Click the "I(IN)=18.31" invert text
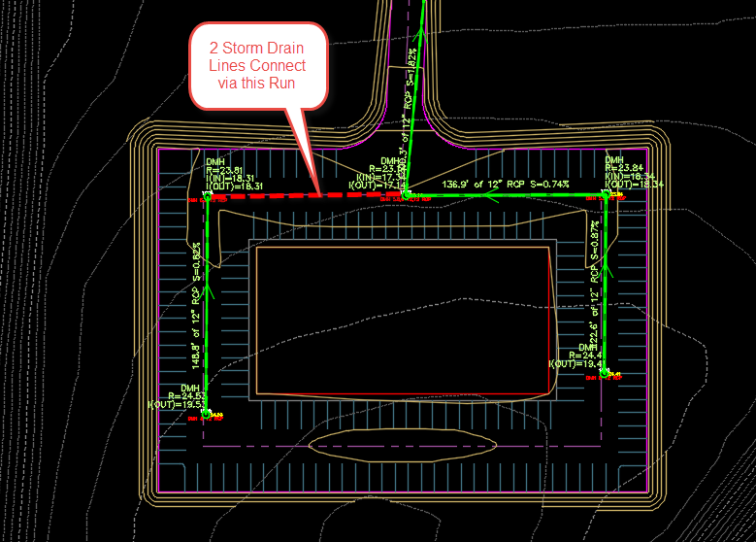Image resolution: width=756 pixels, height=542 pixels. [230, 179]
